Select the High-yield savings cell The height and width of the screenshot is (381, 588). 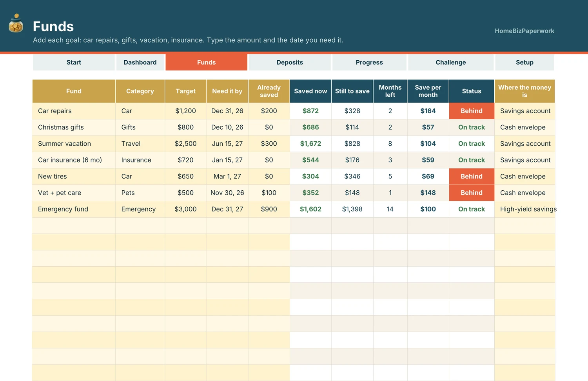[x=525, y=209]
